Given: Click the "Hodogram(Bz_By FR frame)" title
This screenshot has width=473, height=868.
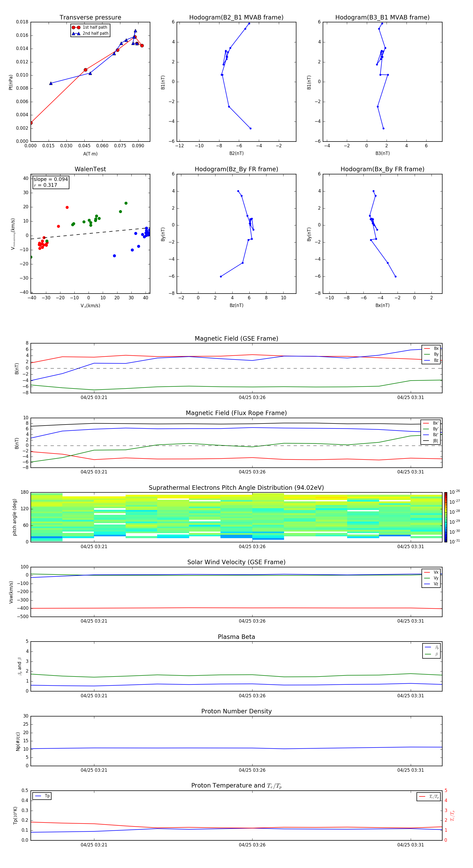Looking at the screenshot, I should (x=236, y=169).
